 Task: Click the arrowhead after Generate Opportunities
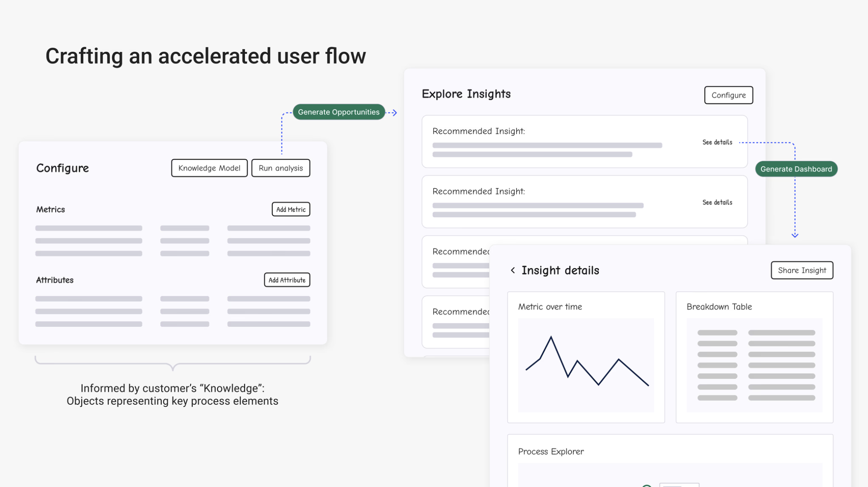click(x=394, y=113)
